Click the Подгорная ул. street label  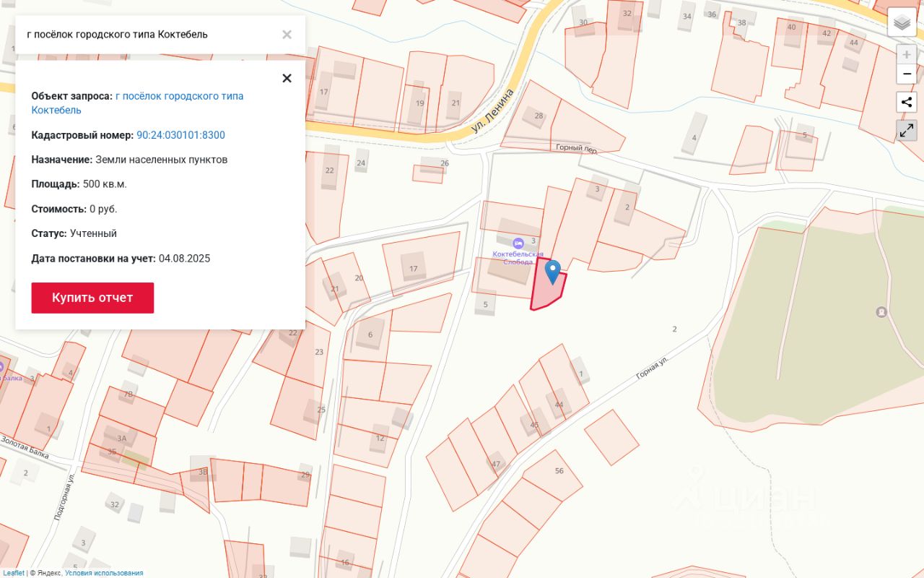pos(64,497)
